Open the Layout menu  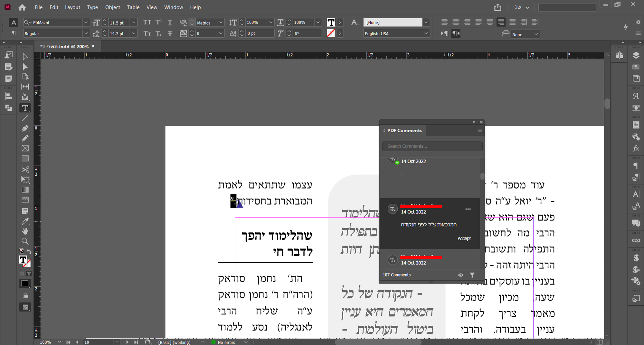point(72,7)
